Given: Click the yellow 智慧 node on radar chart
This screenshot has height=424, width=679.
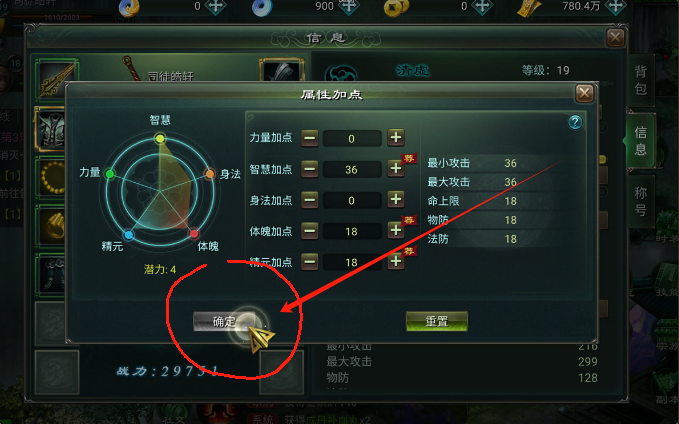Looking at the screenshot, I should coord(160,139).
